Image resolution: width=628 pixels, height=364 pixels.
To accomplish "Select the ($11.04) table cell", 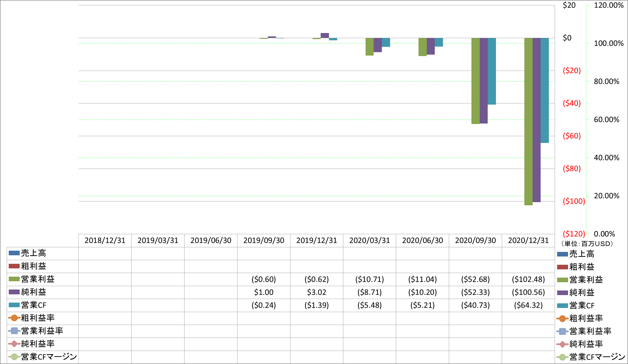I will coord(422,279).
